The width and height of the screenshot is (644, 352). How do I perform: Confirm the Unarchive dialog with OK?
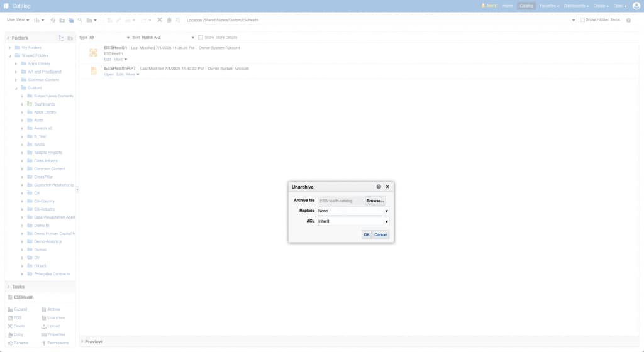coord(367,234)
